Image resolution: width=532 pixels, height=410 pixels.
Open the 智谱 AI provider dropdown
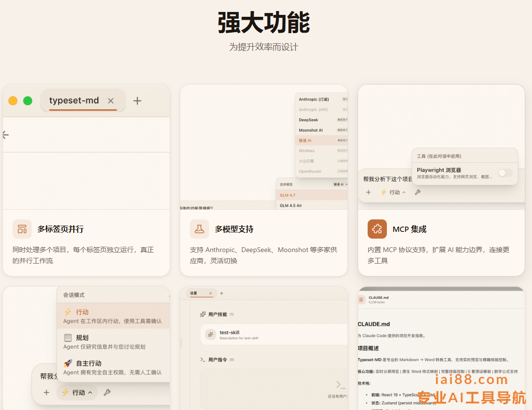(340, 184)
